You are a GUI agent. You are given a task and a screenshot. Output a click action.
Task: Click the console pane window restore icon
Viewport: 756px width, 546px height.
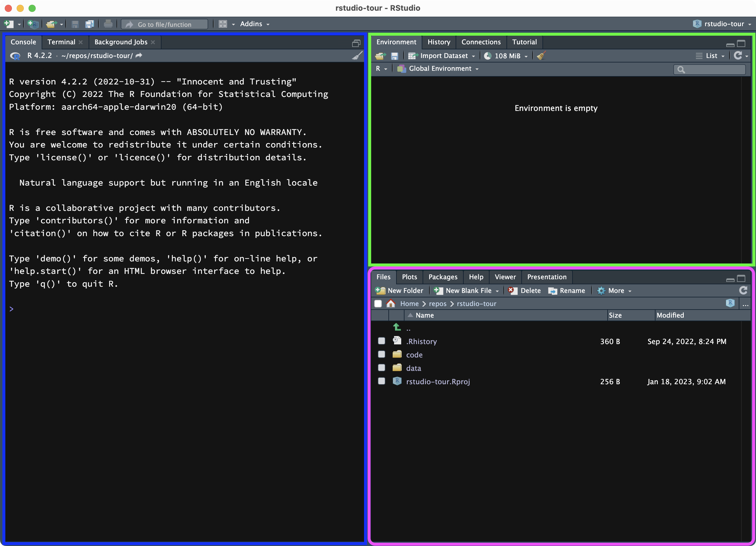[x=356, y=43]
